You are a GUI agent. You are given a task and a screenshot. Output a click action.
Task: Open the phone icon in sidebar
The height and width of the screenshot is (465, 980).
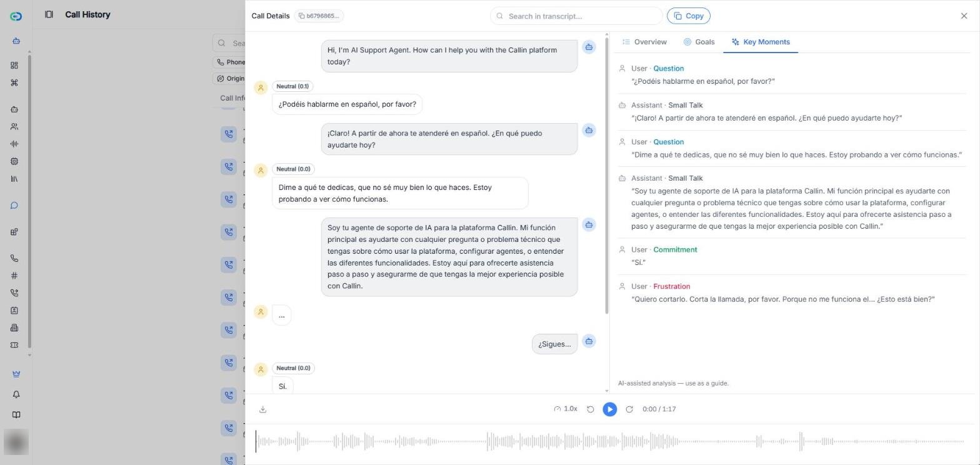coord(14,258)
